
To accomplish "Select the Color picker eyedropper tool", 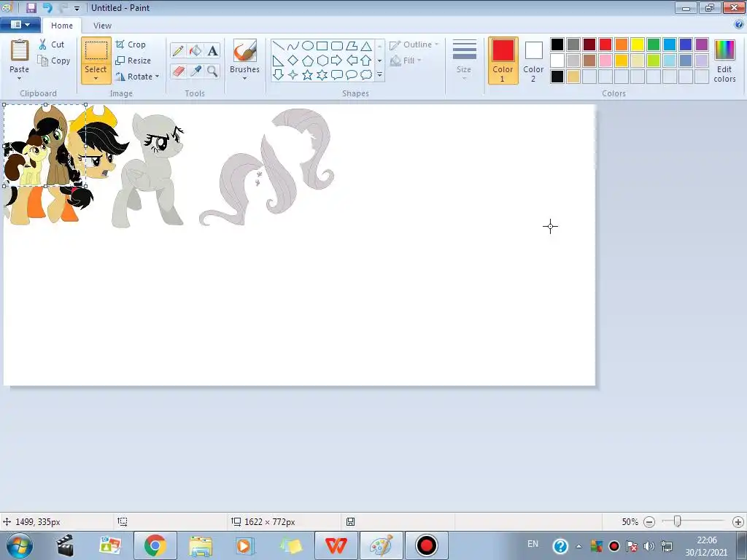I will [196, 71].
